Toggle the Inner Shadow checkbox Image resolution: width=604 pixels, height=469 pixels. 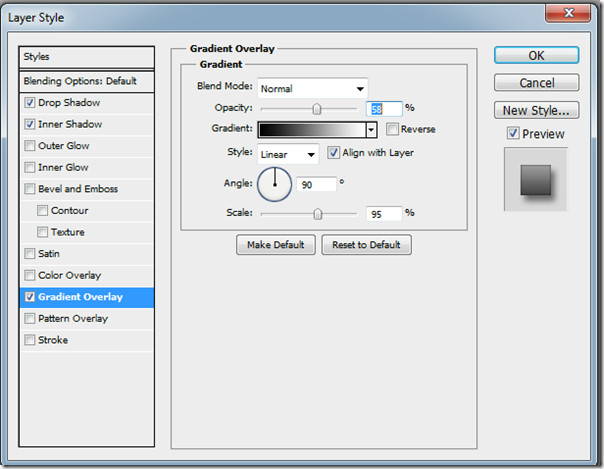point(30,124)
